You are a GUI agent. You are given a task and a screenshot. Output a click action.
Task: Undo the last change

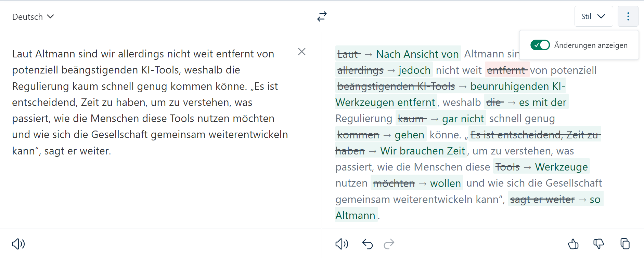[367, 244]
